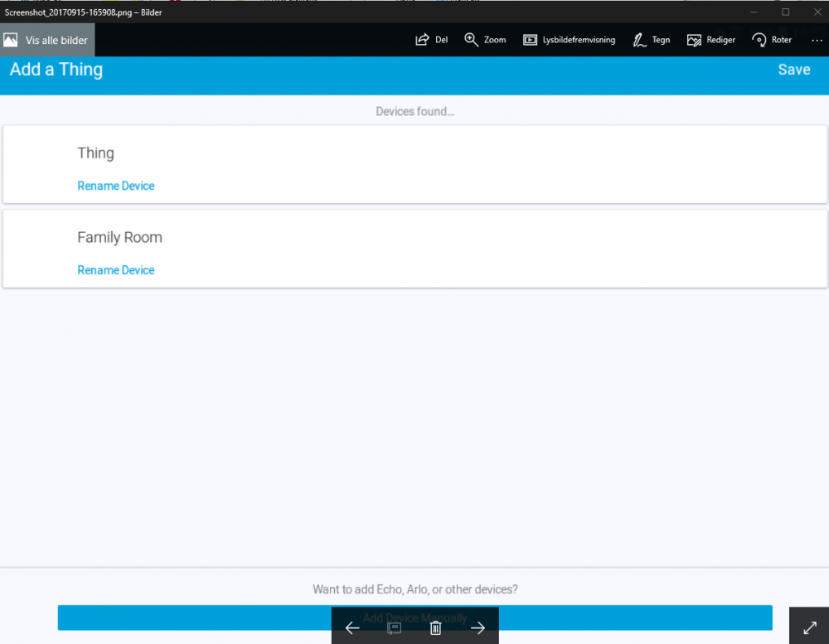This screenshot has height=644, width=829.
Task: Open the three-dots more options menu
Action: tap(817, 40)
